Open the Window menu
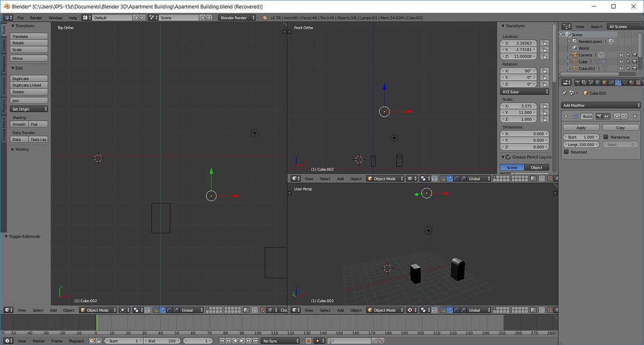Screen dimensions: 644x345 click(x=55, y=18)
